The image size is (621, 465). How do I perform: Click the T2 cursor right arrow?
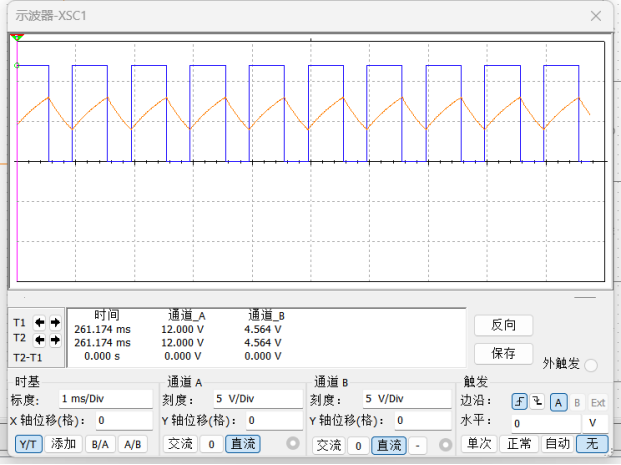coord(55,340)
